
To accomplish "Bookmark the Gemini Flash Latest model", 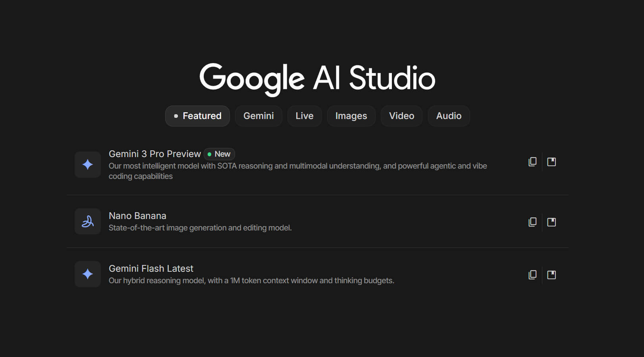I will click(551, 274).
